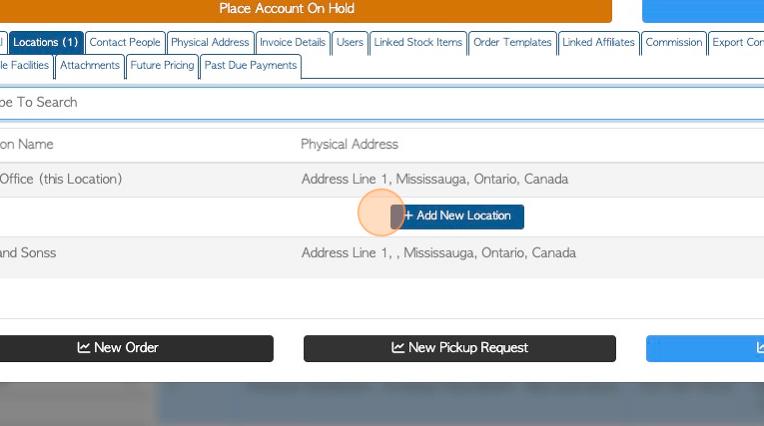
Task: Click the Place Account On Hold button
Action: click(286, 9)
